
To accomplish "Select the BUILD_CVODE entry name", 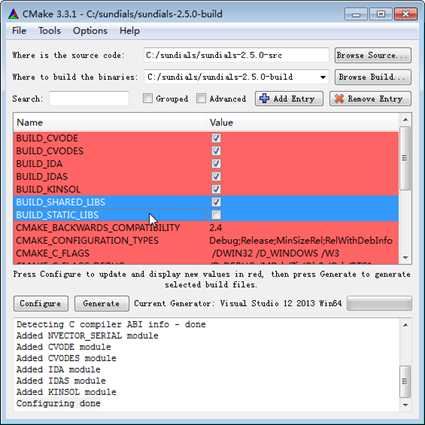I will pos(47,138).
